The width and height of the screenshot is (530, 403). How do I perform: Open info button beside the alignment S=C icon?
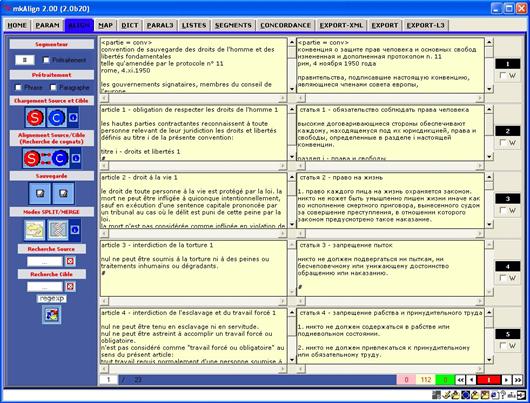(76, 158)
